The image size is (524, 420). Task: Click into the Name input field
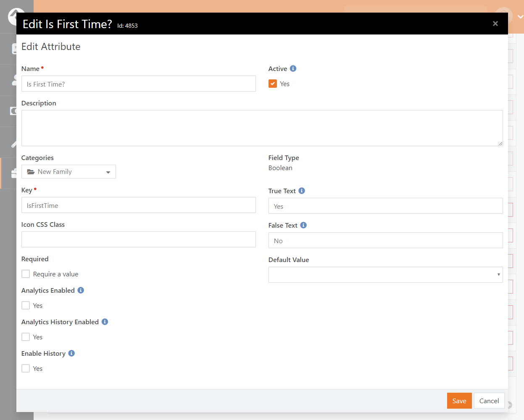(x=138, y=84)
